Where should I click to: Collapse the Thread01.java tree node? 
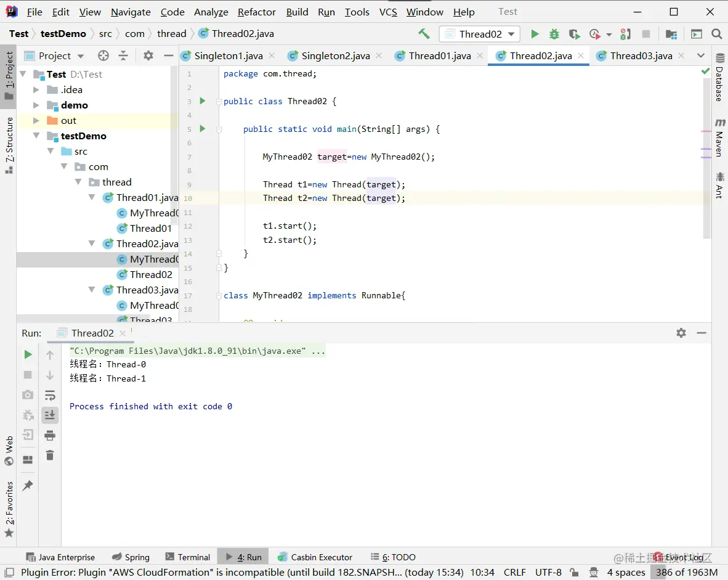click(92, 197)
